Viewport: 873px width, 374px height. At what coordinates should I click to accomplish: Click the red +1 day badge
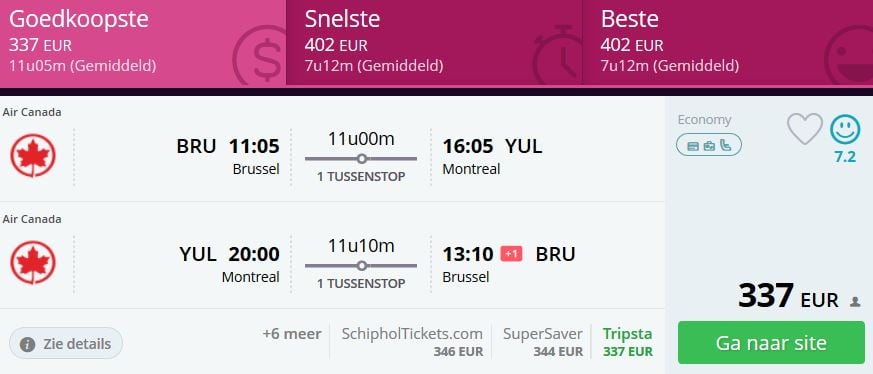(x=511, y=254)
